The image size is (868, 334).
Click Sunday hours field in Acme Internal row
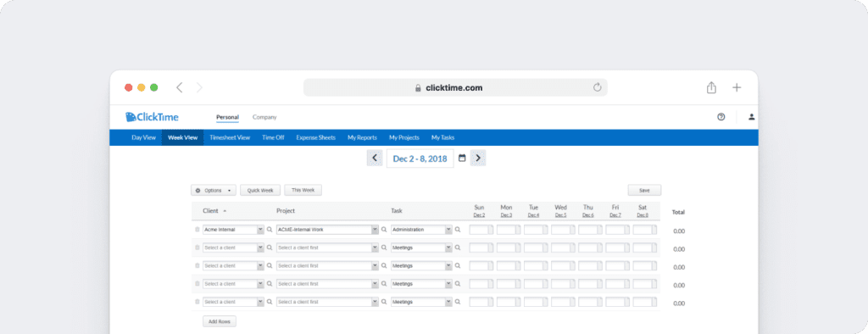(479, 230)
